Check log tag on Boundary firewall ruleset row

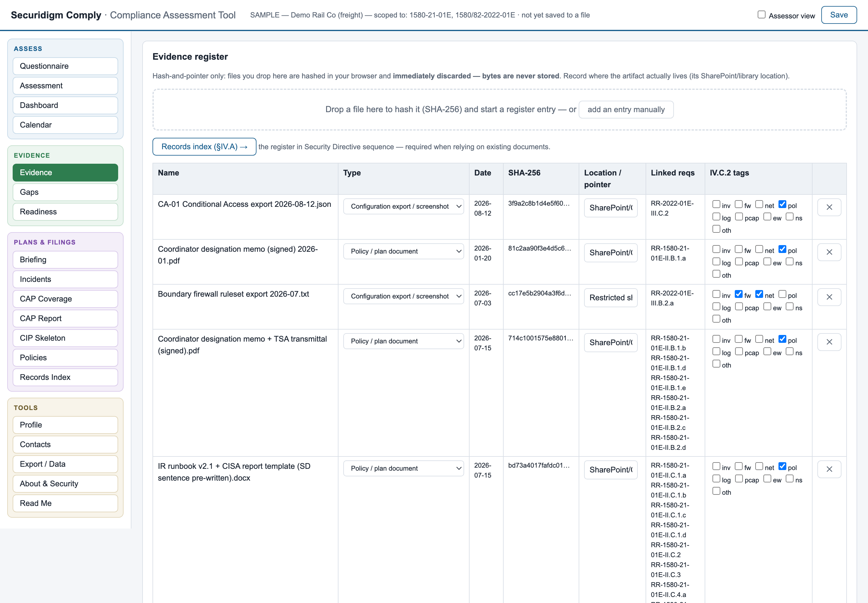[x=716, y=307]
